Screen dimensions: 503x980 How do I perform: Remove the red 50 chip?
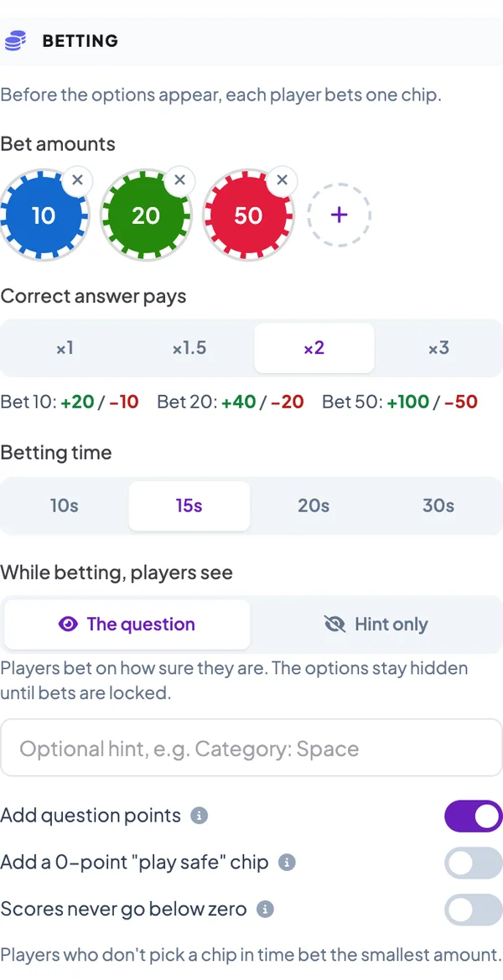283,180
